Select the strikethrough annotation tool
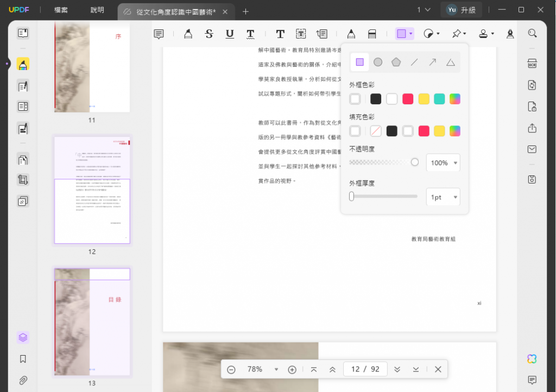The height and width of the screenshot is (392, 556). click(209, 34)
